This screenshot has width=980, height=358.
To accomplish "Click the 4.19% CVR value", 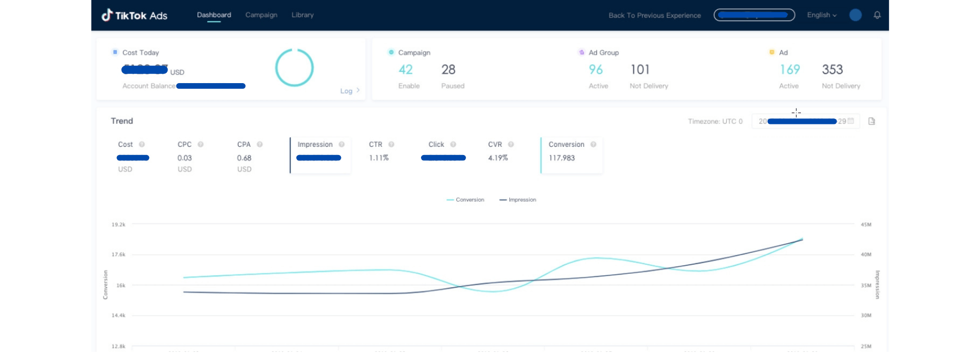I will (498, 158).
